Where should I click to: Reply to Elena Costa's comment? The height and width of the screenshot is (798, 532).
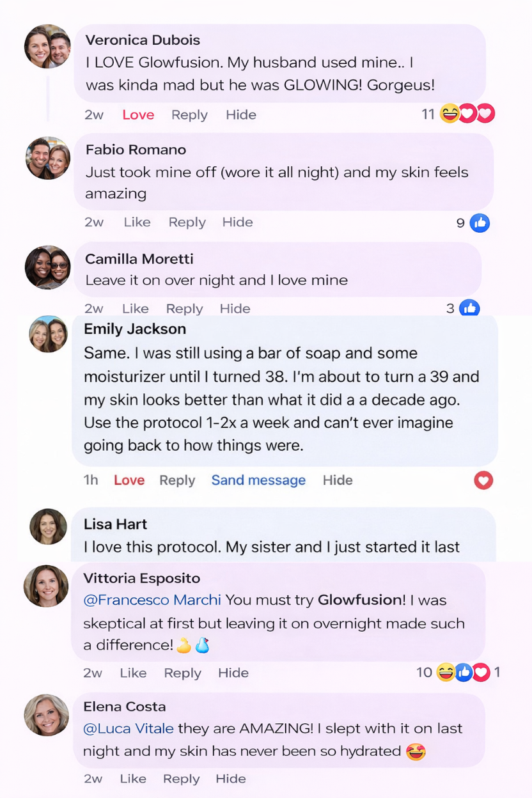tap(181, 779)
